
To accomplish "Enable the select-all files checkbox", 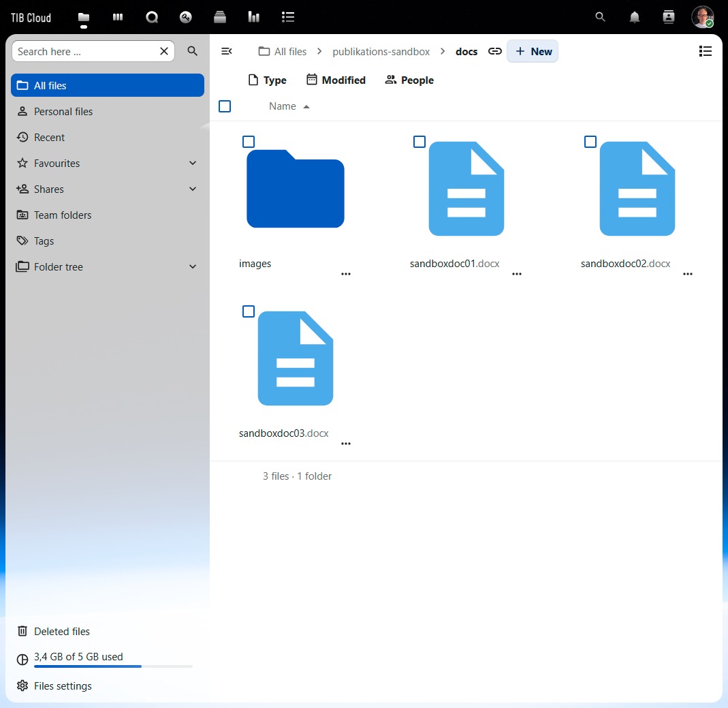I will [225, 106].
